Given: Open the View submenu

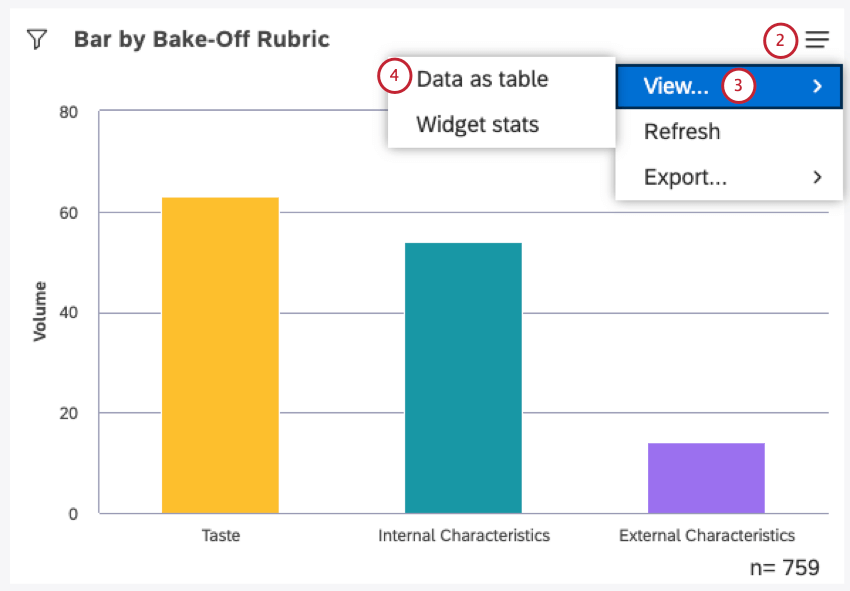Looking at the screenshot, I should pos(677,86).
